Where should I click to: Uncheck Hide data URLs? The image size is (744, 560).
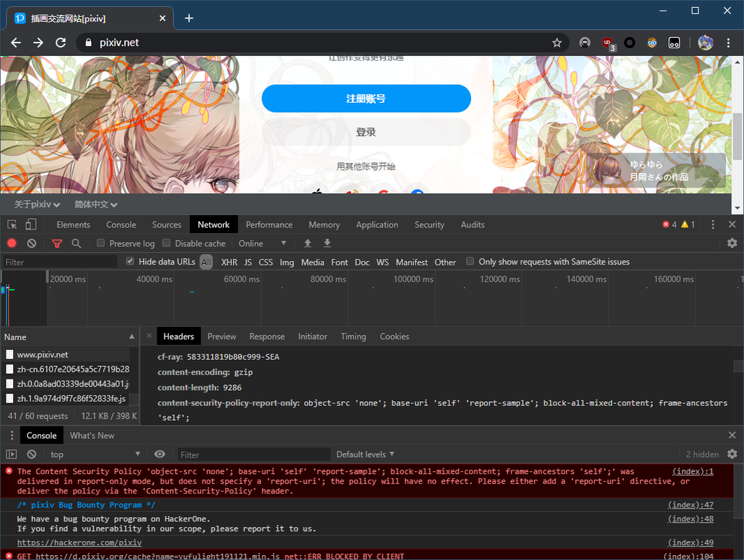coord(130,261)
